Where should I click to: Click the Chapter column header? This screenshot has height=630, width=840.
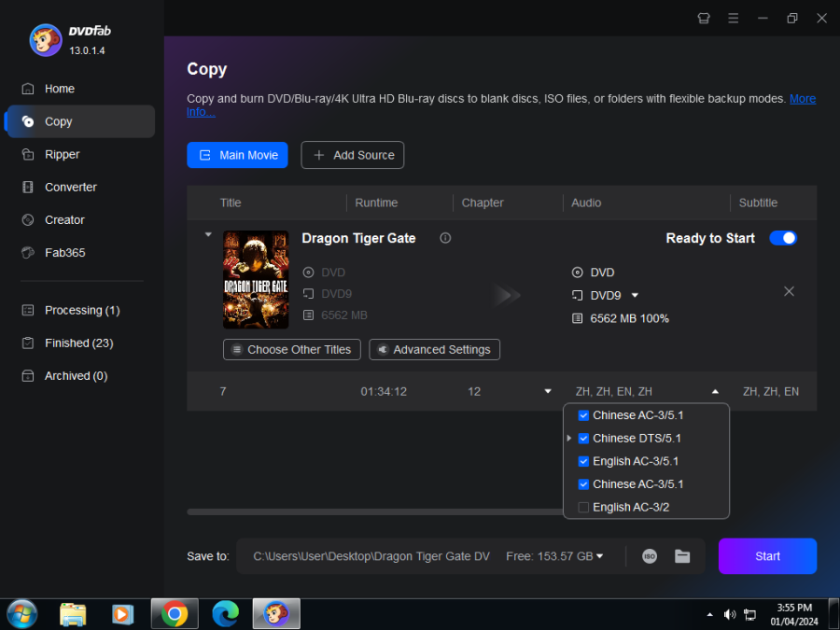483,203
